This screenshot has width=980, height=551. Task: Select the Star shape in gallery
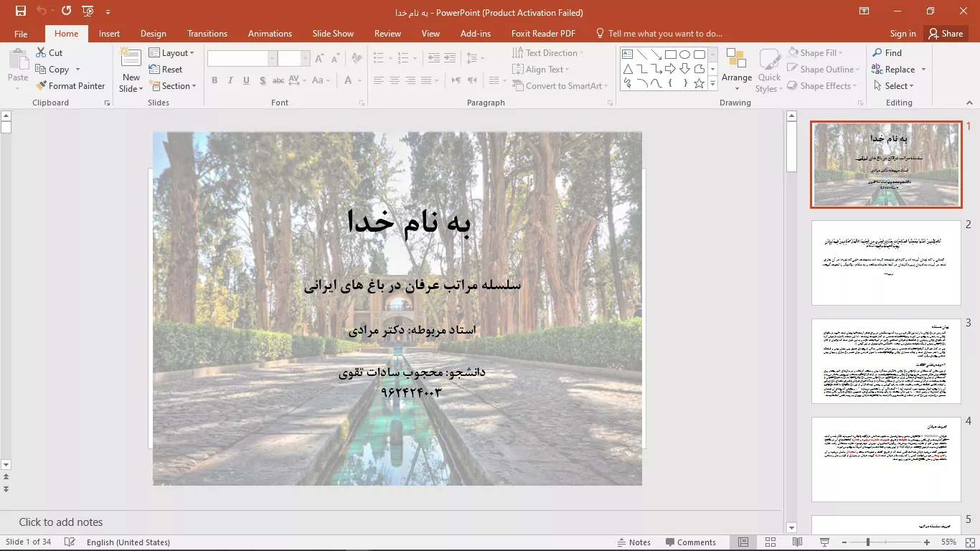[699, 83]
